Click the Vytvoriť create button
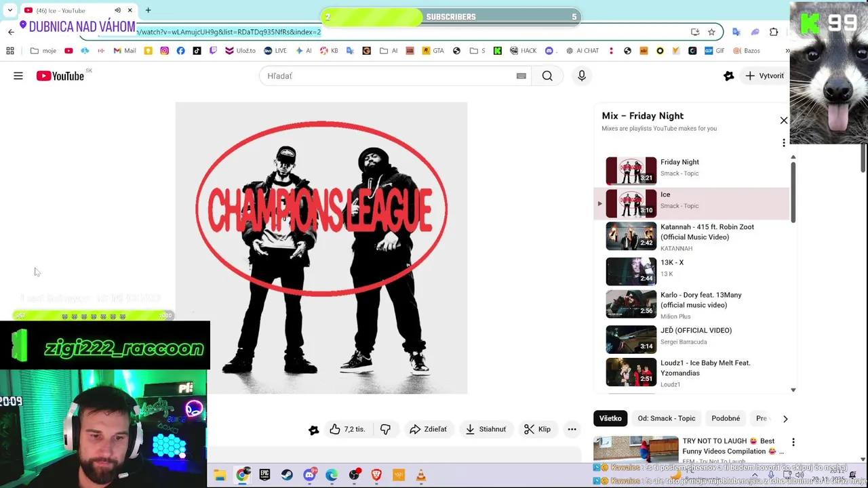868x488 pixels. tap(764, 76)
